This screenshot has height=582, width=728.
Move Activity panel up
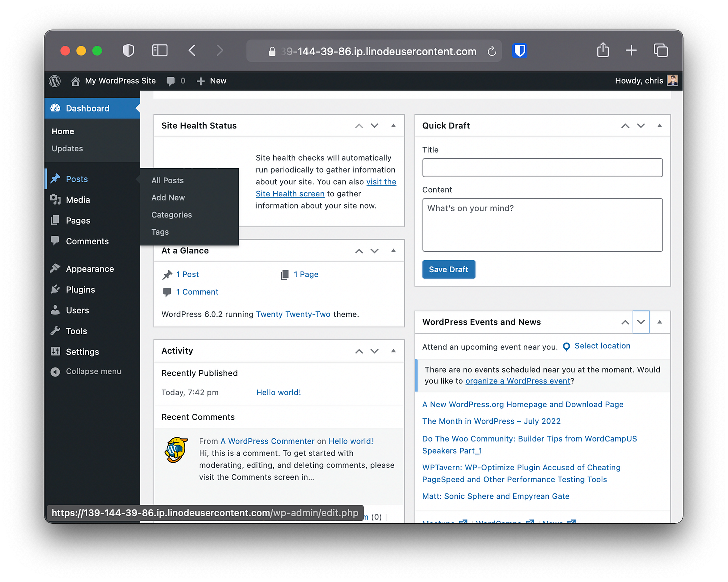click(359, 351)
